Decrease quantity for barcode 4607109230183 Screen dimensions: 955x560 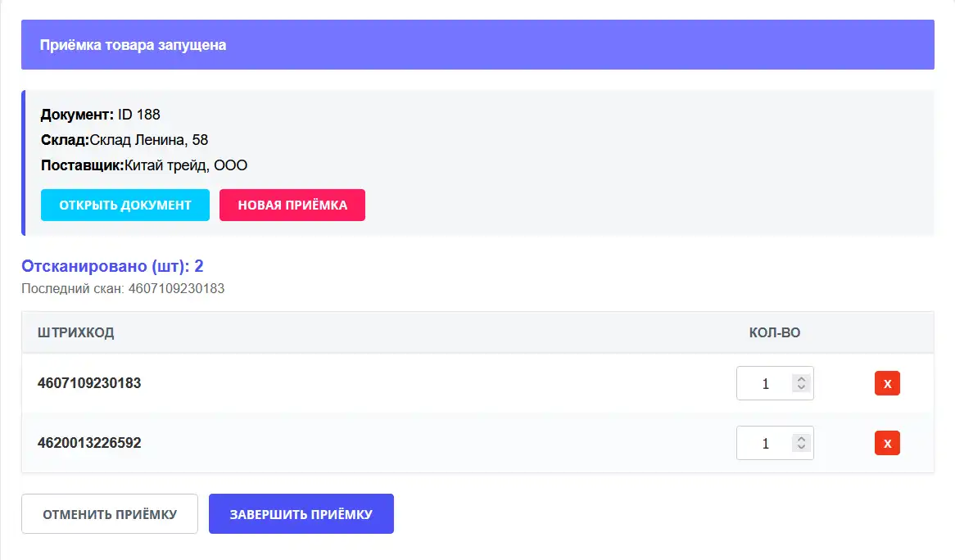[x=801, y=387]
